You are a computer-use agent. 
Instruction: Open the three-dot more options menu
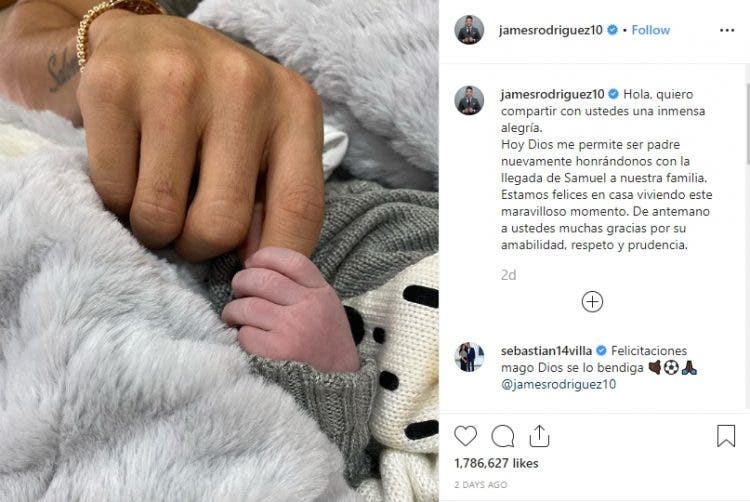[x=727, y=30]
